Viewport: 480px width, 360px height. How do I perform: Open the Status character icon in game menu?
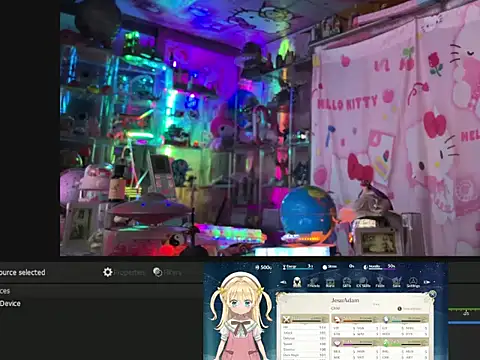[297, 282]
